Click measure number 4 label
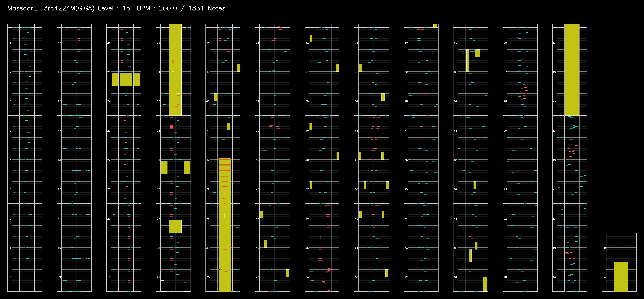644x299 pixels. tap(10, 160)
